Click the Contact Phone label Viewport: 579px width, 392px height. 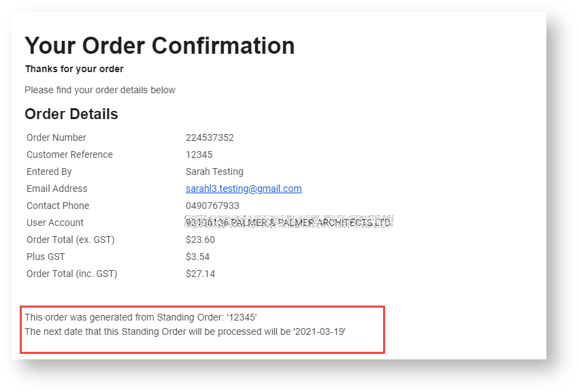coord(58,206)
